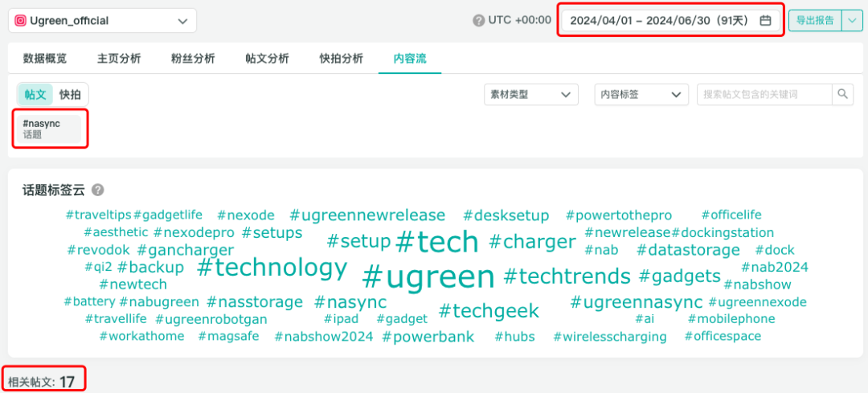Select the 内容流 tab
Image resolution: width=868 pixels, height=393 pixels.
coord(410,59)
